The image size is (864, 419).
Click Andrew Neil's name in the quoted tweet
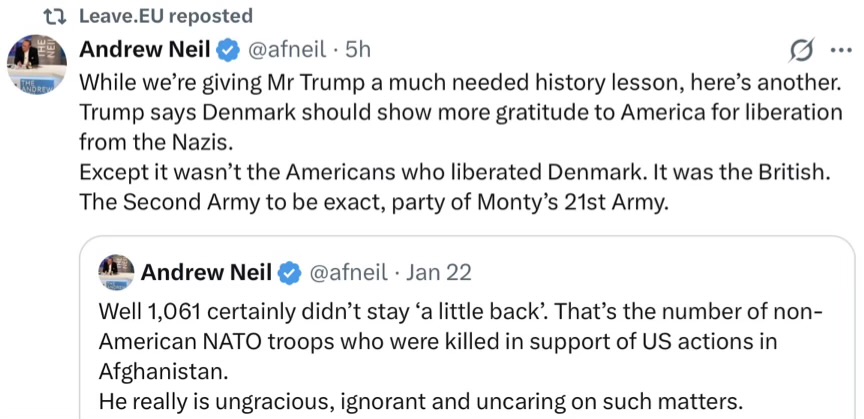207,272
